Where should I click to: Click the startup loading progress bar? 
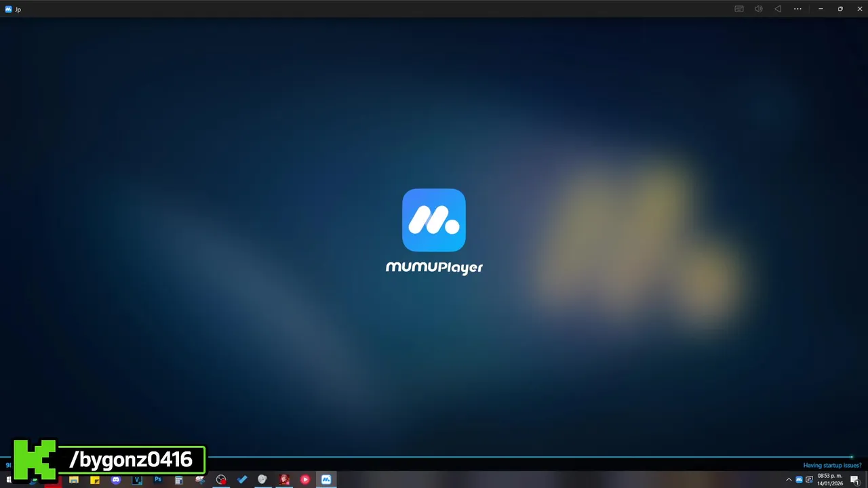tap(434, 457)
